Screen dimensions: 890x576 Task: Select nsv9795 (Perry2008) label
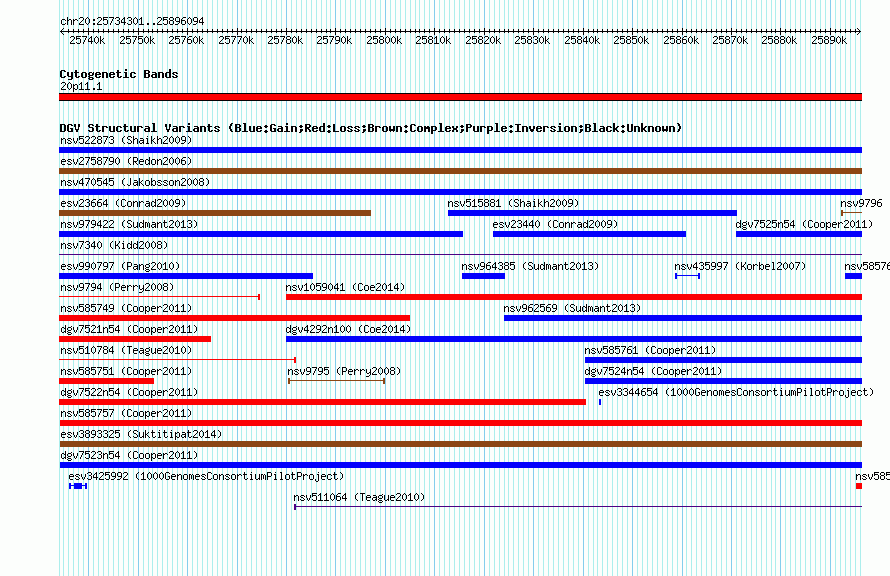(344, 371)
